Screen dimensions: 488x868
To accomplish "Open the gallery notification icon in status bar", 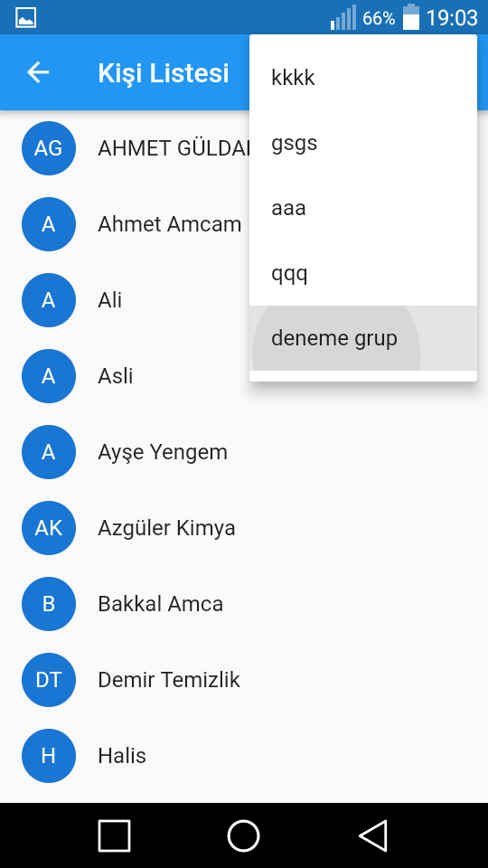I will point(25,18).
